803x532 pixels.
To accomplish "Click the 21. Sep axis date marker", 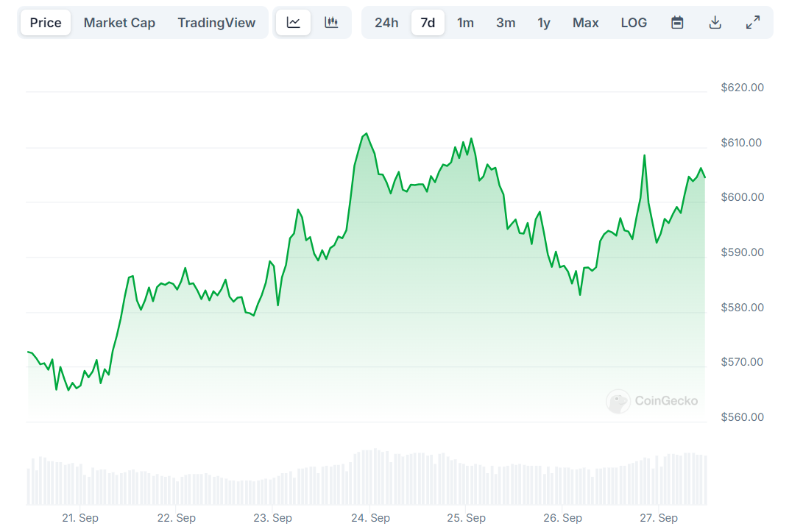I will [80, 518].
